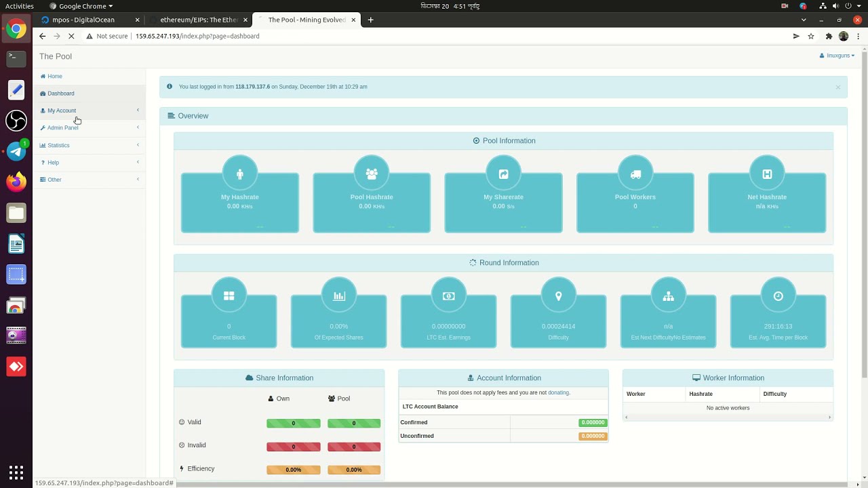Image resolution: width=868 pixels, height=488 pixels.
Task: Show applications grid in the dock
Action: click(x=16, y=472)
